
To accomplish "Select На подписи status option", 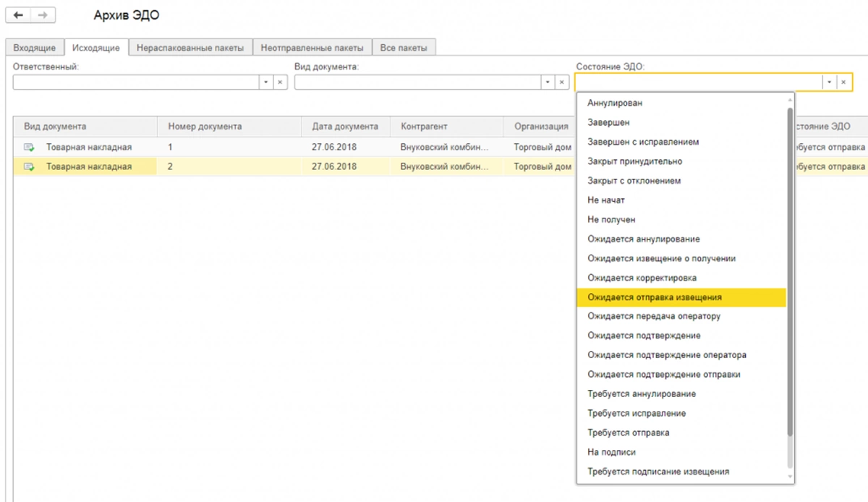I will (611, 452).
